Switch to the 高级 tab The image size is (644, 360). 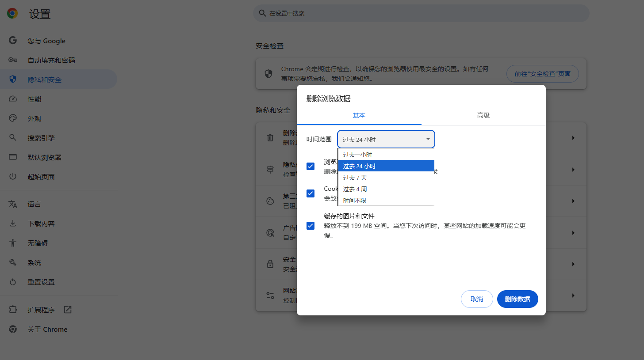click(x=483, y=115)
